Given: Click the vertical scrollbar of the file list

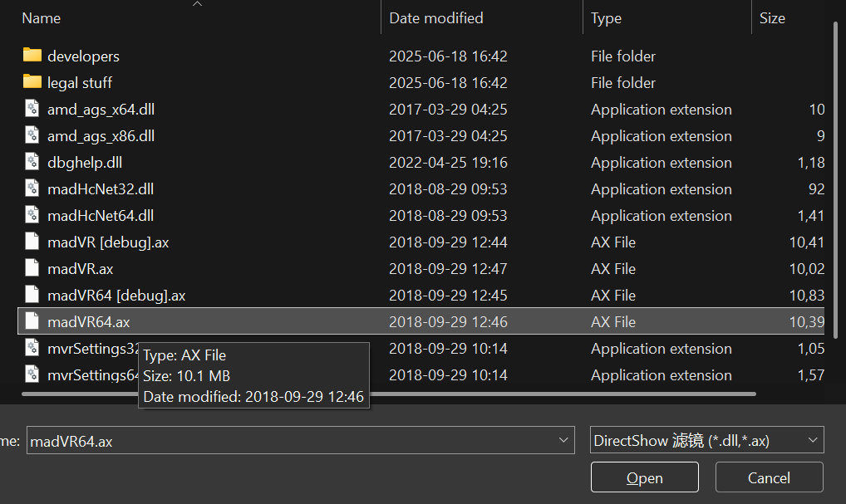Looking at the screenshot, I should 835,180.
